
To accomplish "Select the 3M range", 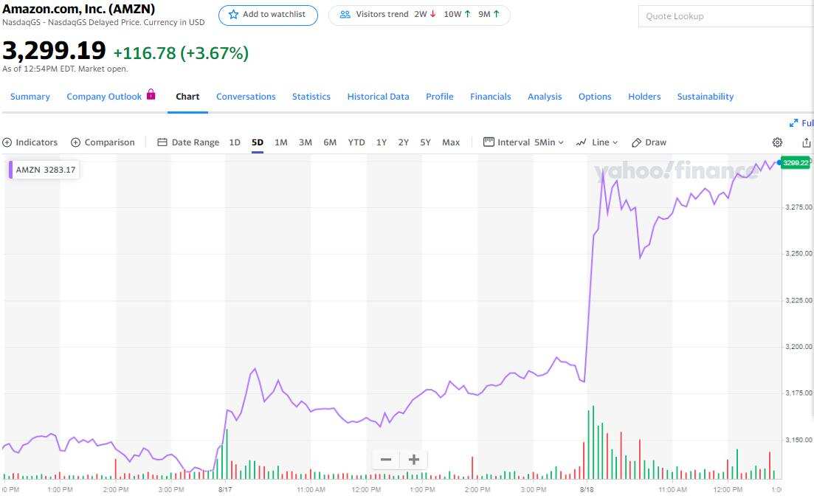I will coord(306,142).
